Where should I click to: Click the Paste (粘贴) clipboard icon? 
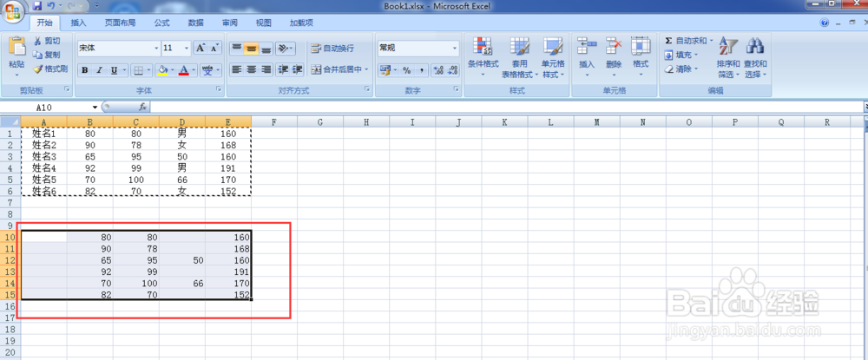pyautogui.click(x=16, y=46)
